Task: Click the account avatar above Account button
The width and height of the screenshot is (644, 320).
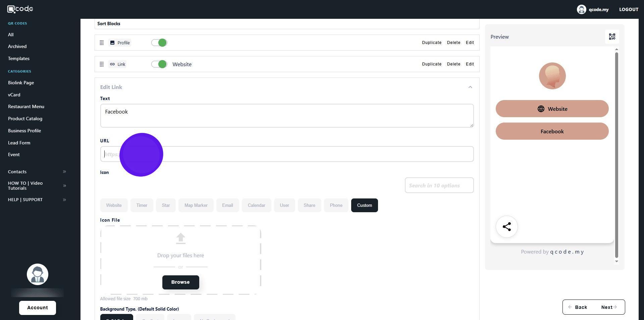Action: coord(38,274)
